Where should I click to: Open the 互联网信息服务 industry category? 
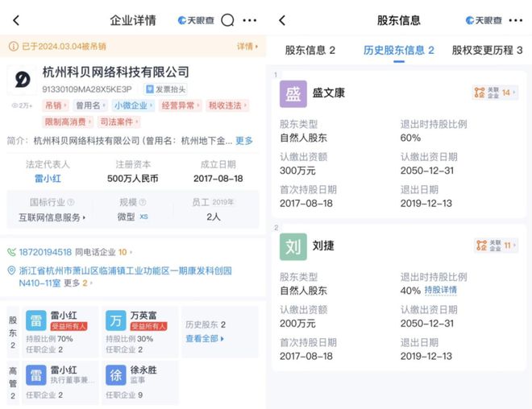click(x=52, y=217)
